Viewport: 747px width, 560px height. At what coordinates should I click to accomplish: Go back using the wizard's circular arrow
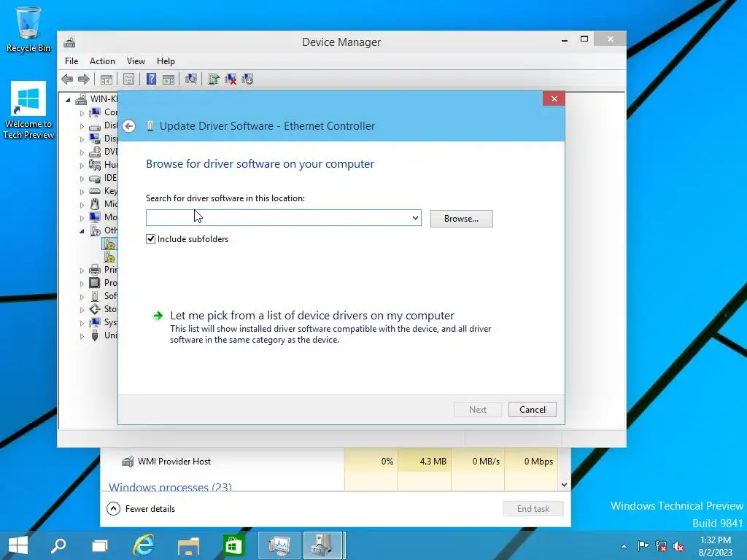tap(128, 126)
